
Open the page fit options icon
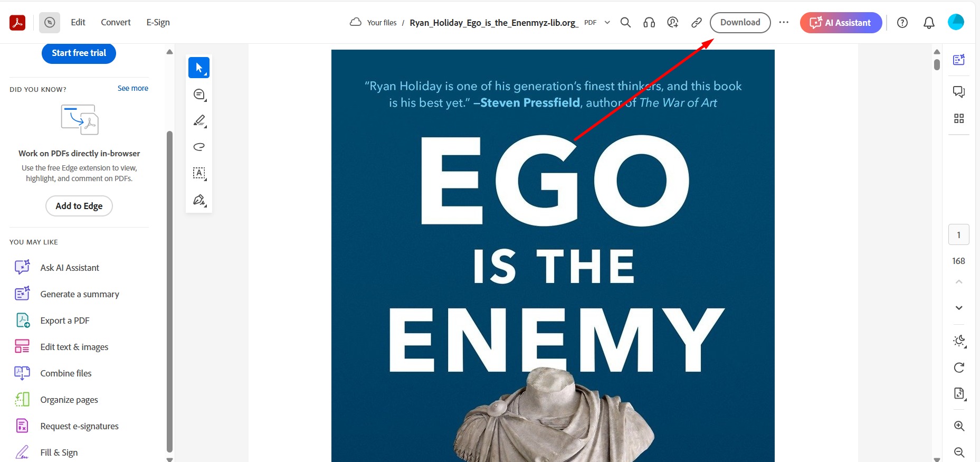pos(959,394)
